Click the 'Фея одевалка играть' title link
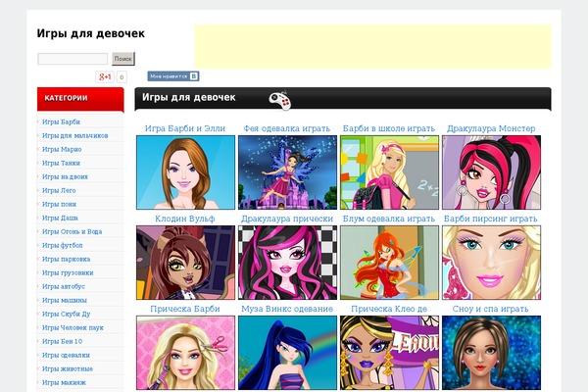Image resolution: width=588 pixels, height=392 pixels. tap(287, 128)
